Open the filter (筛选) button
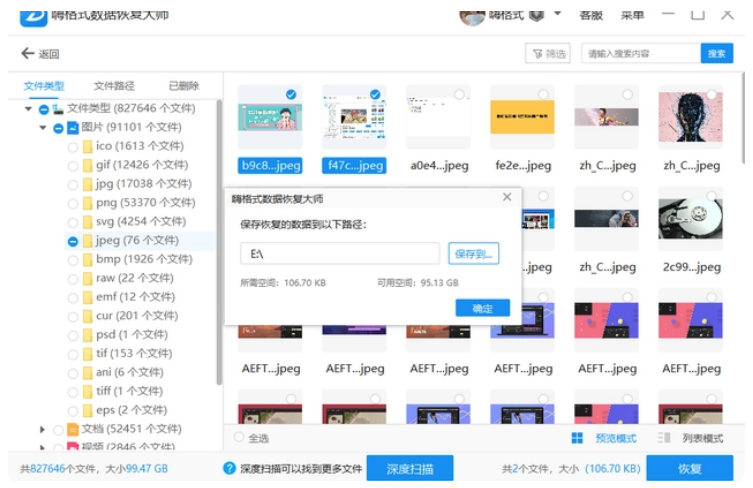The height and width of the screenshot is (488, 753). click(548, 53)
